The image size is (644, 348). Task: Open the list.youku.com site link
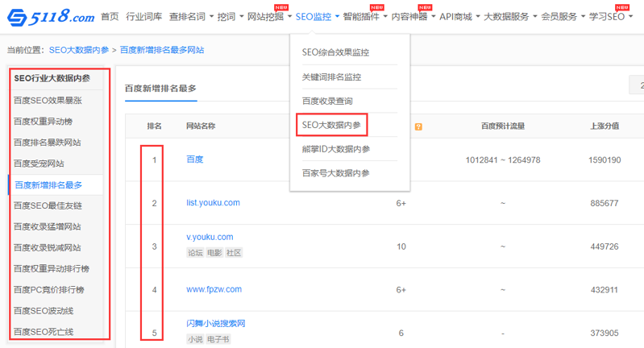(x=213, y=203)
